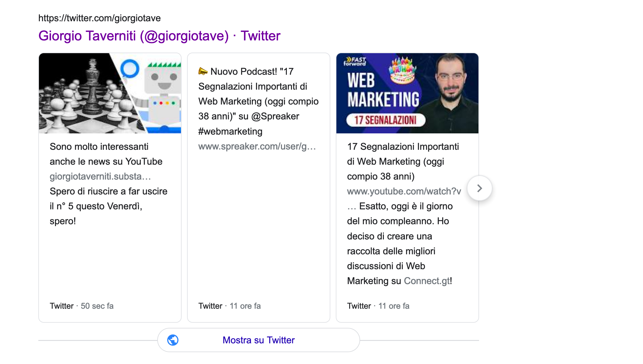Image resolution: width=643 pixels, height=364 pixels.
Task: Open the giorgiotaverniti.substa… link
Action: [x=100, y=177]
